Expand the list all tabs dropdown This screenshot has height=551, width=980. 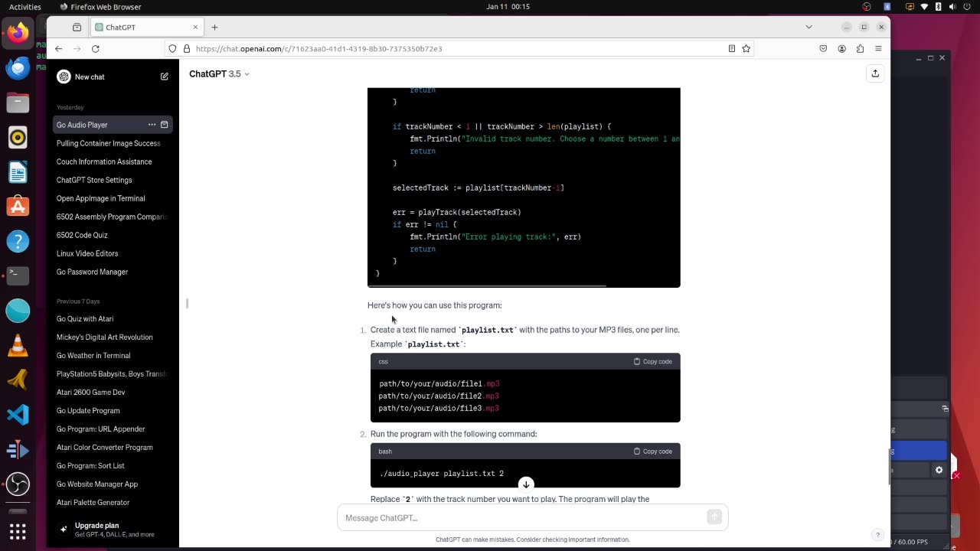pyautogui.click(x=808, y=27)
